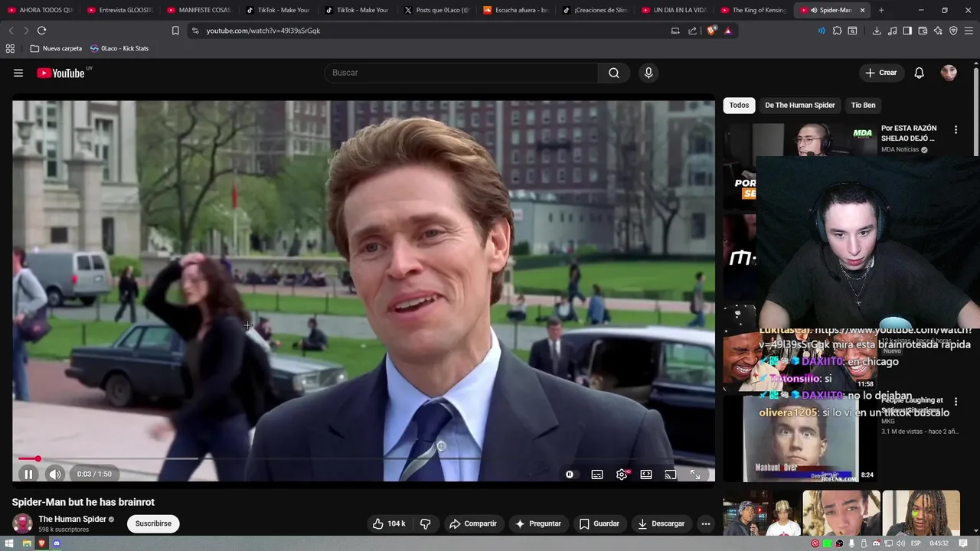Switch to the Entrevista GLOOSITO tab

click(x=120, y=10)
